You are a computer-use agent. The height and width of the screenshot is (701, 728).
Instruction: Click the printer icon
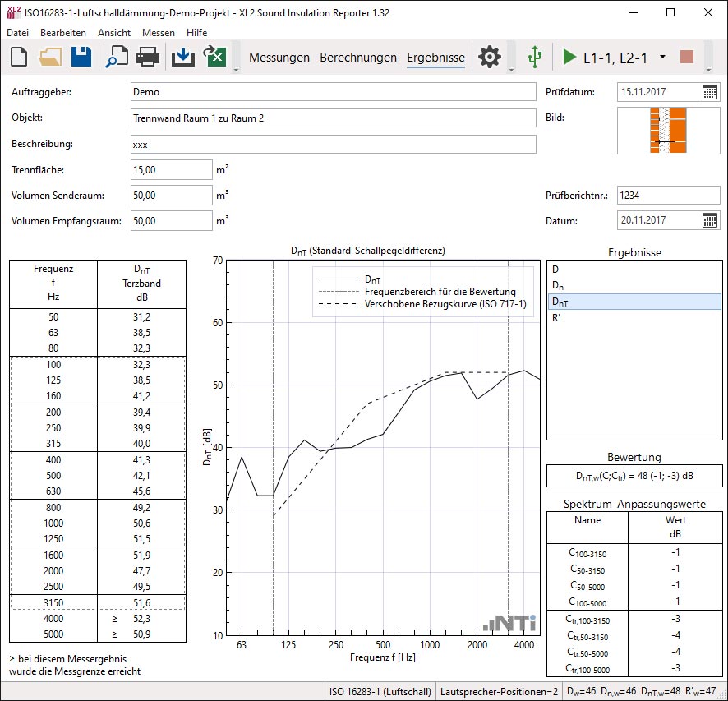point(147,58)
